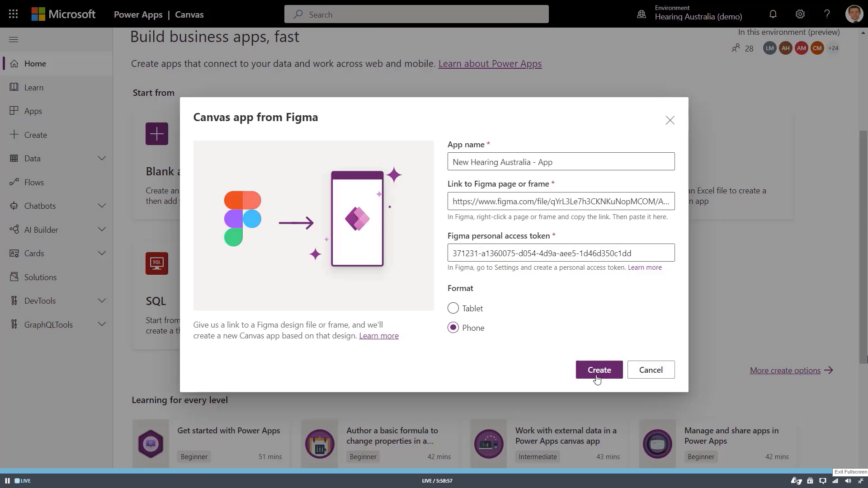The height and width of the screenshot is (488, 868).
Task: Open Solutions in the sidebar
Action: pyautogui.click(x=57, y=277)
